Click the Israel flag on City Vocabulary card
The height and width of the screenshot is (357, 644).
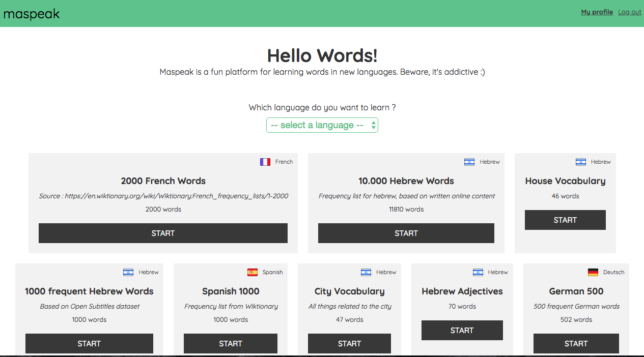(366, 272)
